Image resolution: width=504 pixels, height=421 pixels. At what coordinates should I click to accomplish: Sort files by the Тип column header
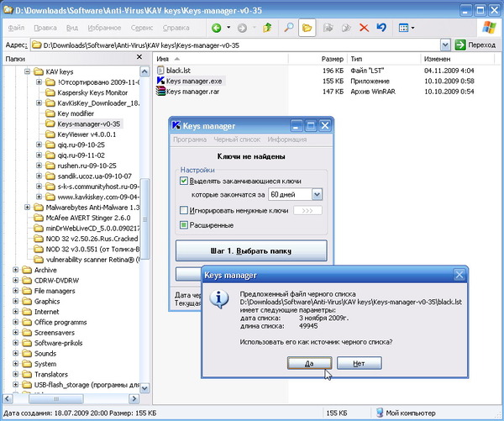coord(384,59)
